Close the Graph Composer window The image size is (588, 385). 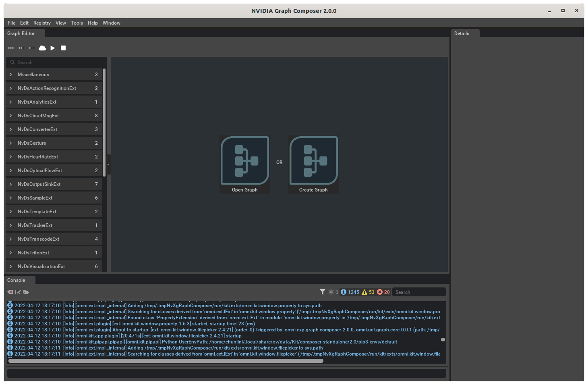click(x=577, y=10)
